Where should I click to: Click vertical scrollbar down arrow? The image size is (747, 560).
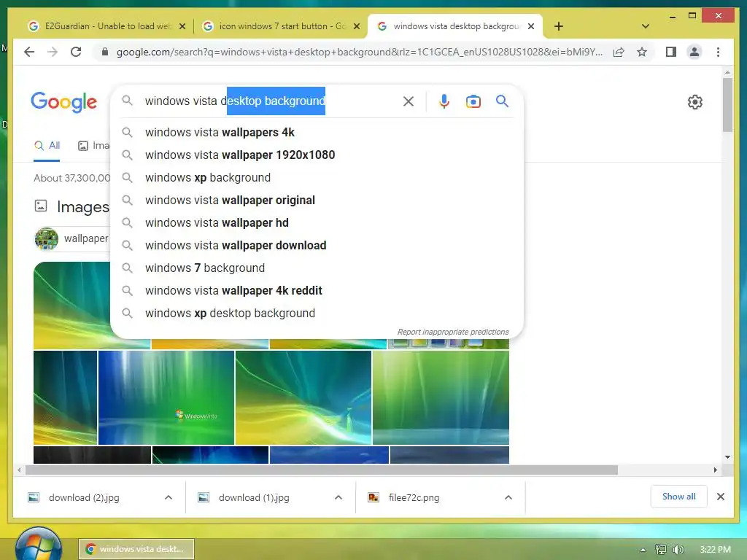click(727, 457)
